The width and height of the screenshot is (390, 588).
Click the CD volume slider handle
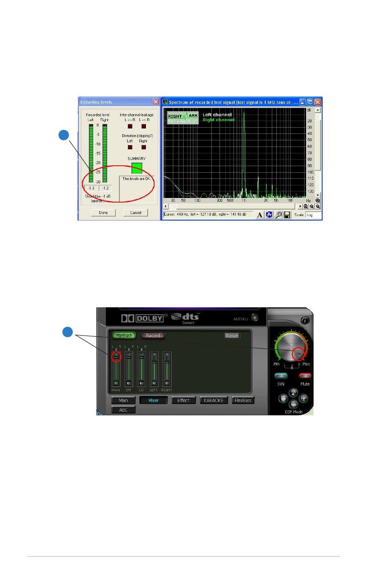pyautogui.click(x=141, y=357)
